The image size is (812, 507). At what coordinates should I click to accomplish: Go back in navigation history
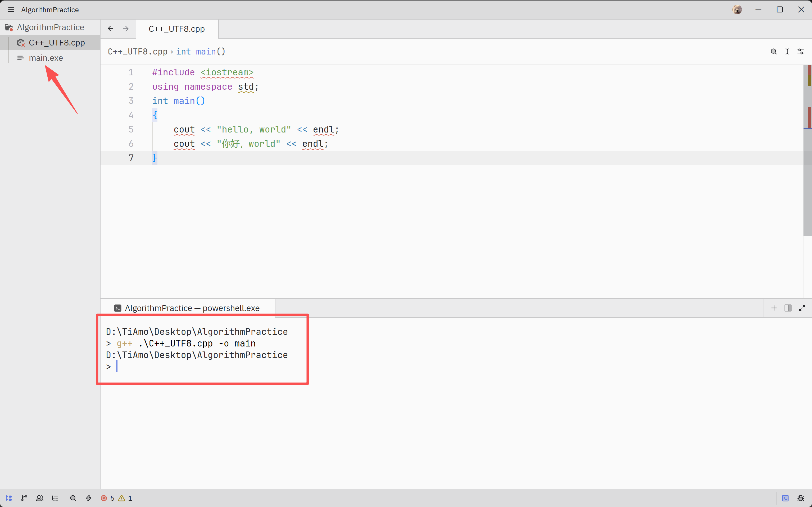[x=110, y=29]
